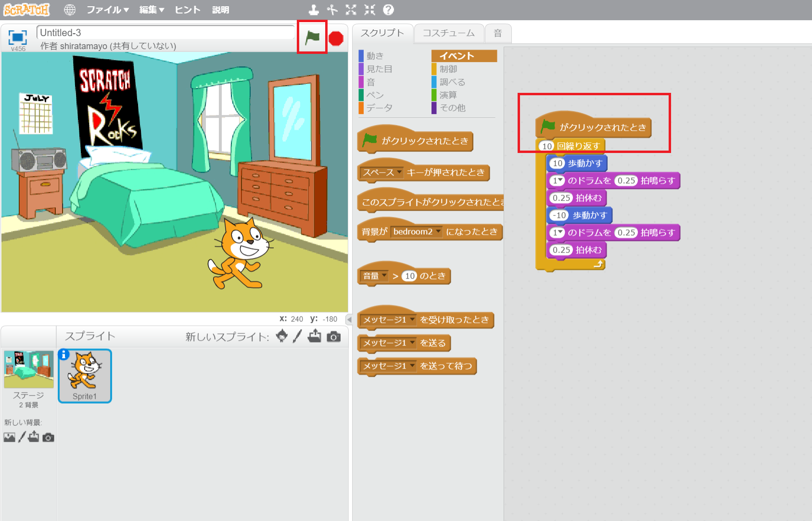Paint a new backdrop
This screenshot has height=521, width=812.
[22, 437]
